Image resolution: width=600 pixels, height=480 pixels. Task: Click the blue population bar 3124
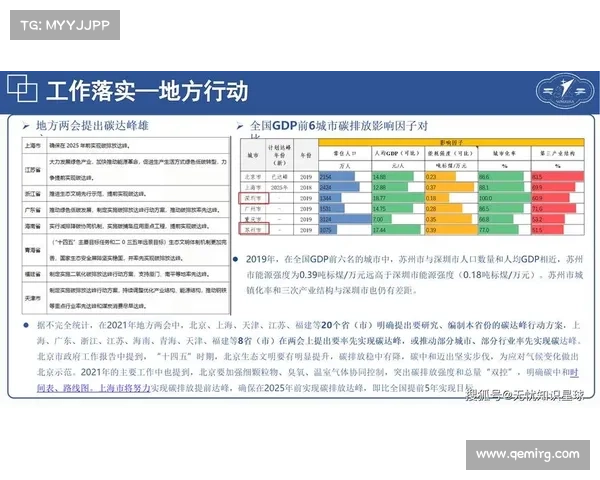(345, 219)
